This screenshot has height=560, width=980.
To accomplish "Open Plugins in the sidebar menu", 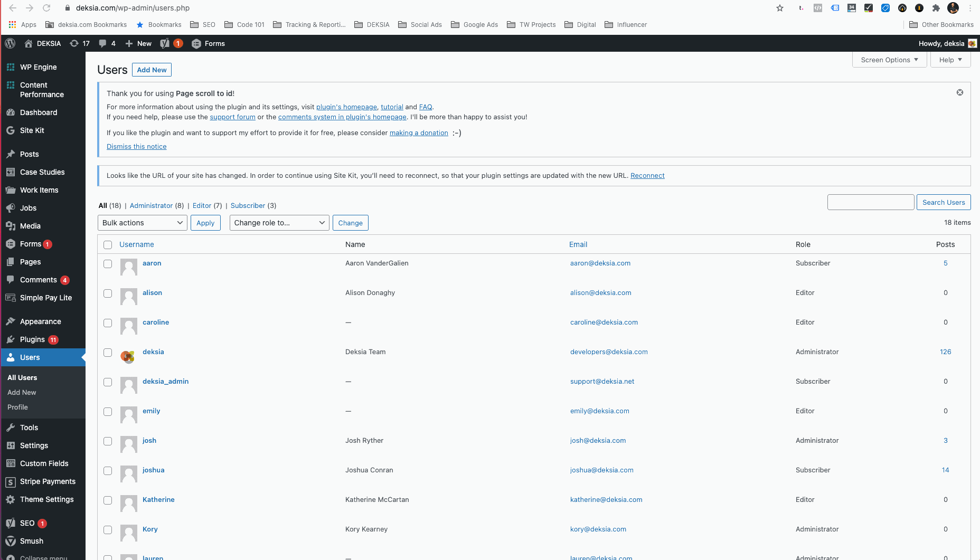I will click(x=32, y=339).
